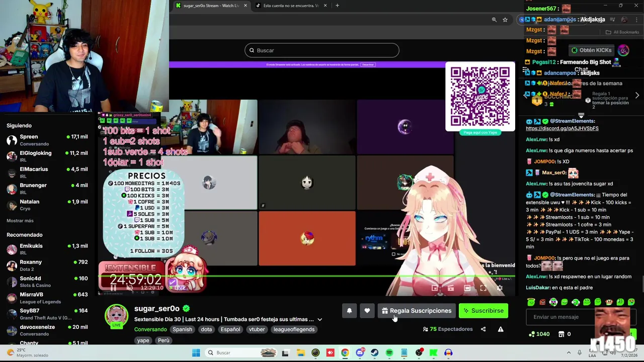Viewport: 644px width, 362px height.
Task: Follow the channel with the heart button
Action: pos(367,311)
